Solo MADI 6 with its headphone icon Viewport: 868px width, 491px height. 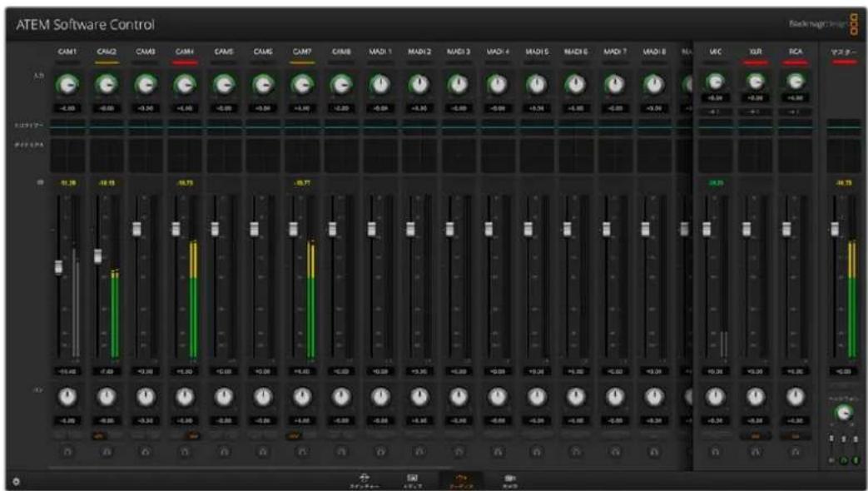[x=576, y=452]
